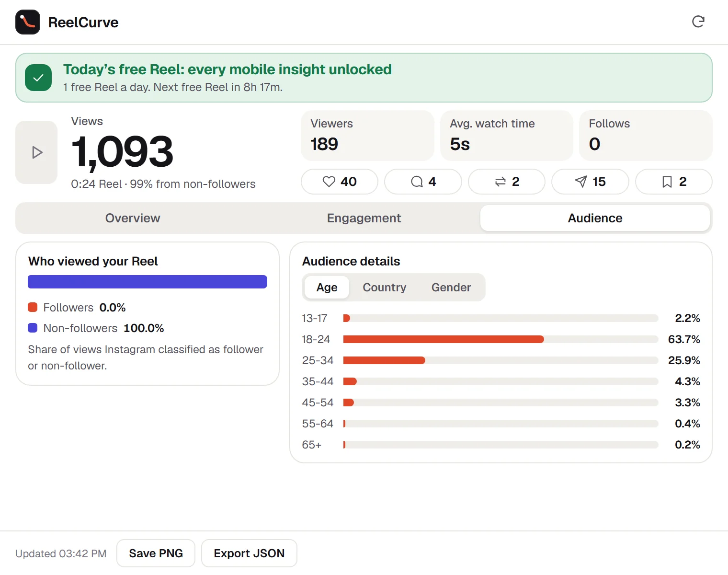This screenshot has width=728, height=575.
Task: Click the saves bookmark pill showing 2
Action: (674, 182)
